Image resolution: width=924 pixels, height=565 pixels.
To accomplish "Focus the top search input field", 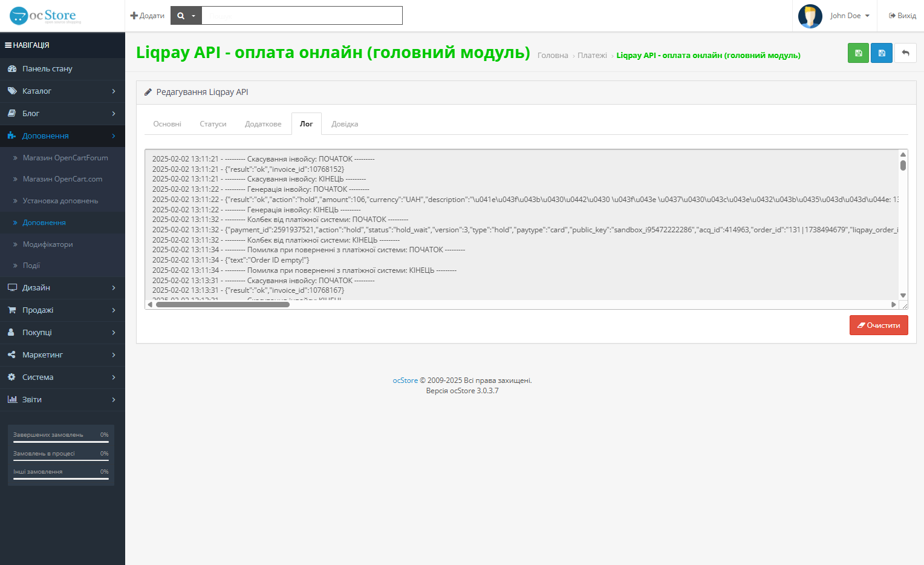I will (302, 16).
